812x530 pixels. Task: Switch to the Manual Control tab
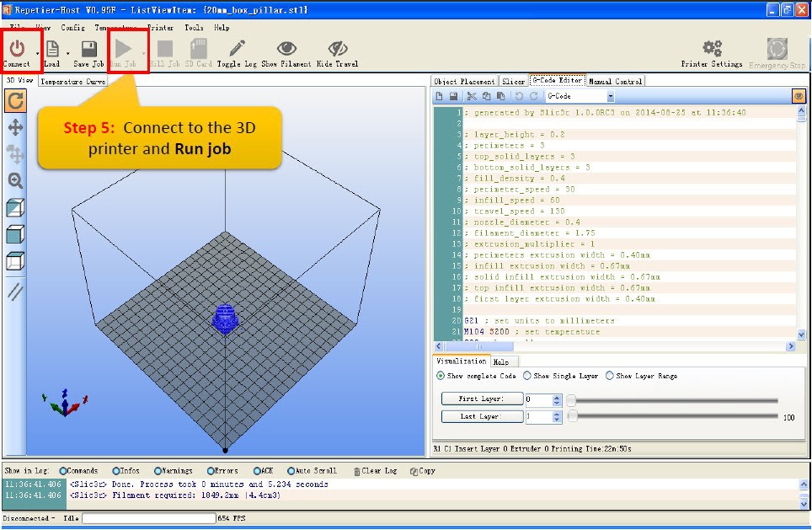click(x=615, y=82)
